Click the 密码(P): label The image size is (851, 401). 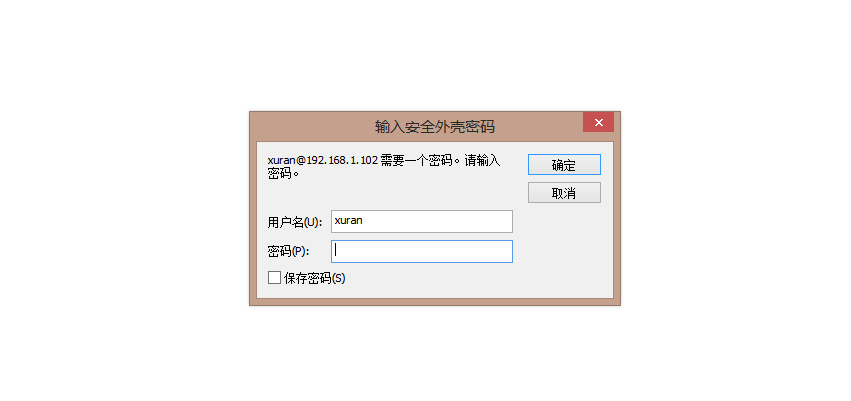288,252
